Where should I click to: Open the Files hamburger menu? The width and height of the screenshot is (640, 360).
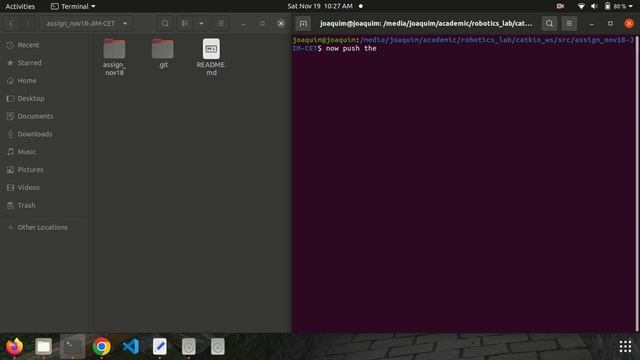(x=221, y=23)
